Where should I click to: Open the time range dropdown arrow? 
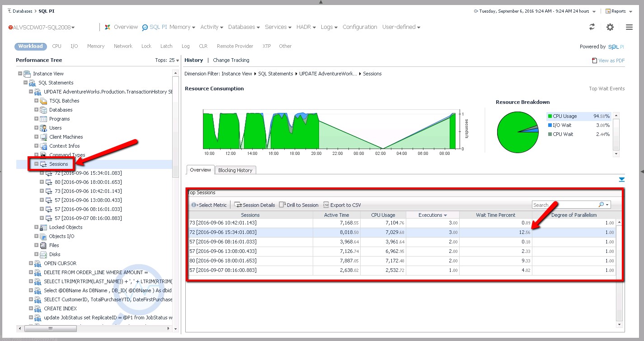594,12
